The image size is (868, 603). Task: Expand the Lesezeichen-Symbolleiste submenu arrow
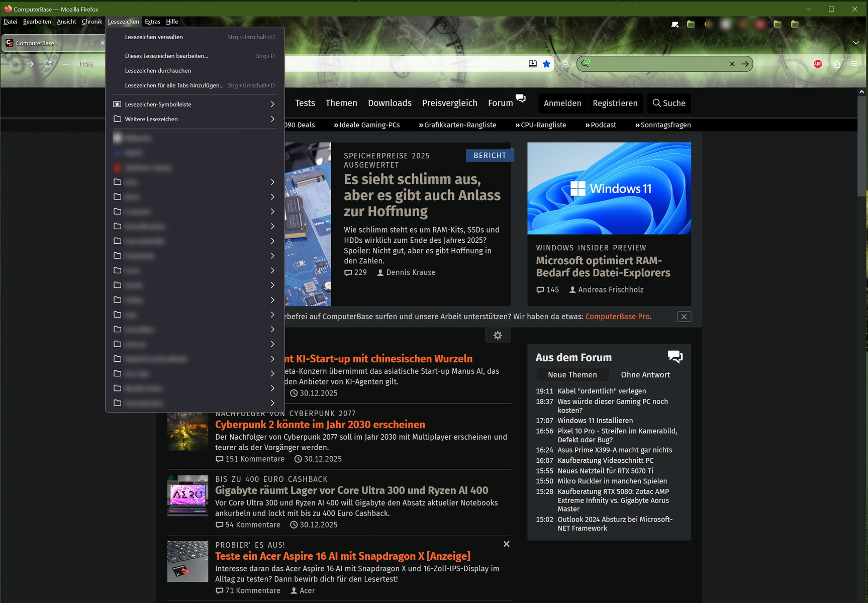point(272,104)
